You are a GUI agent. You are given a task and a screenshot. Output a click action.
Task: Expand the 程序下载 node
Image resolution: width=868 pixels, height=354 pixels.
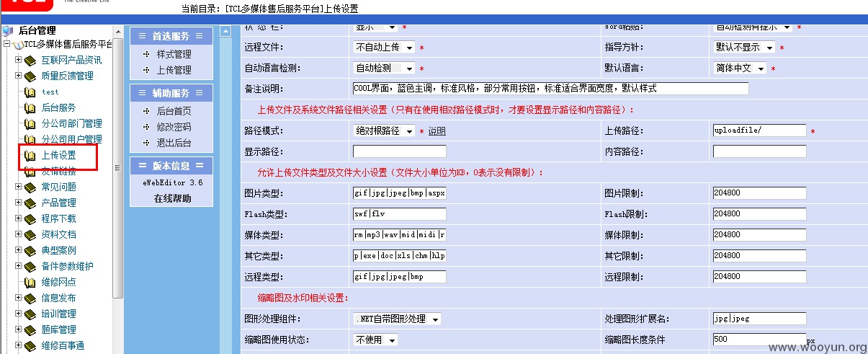(x=18, y=218)
